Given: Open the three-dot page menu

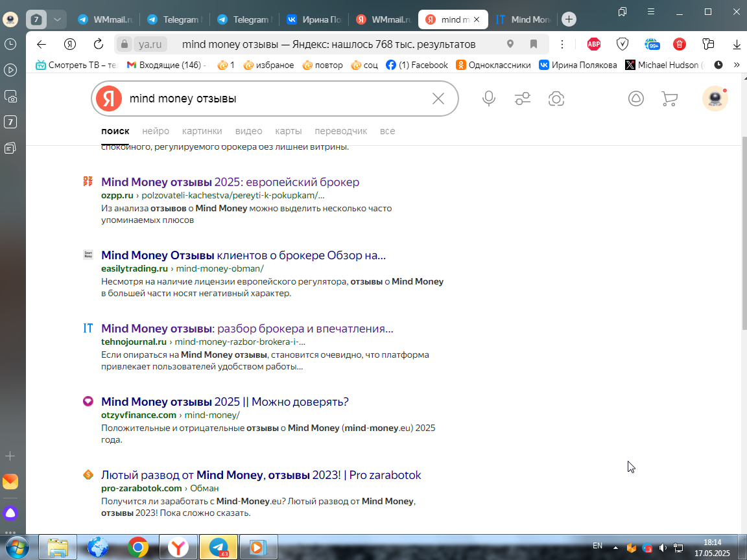Looking at the screenshot, I should click(562, 44).
